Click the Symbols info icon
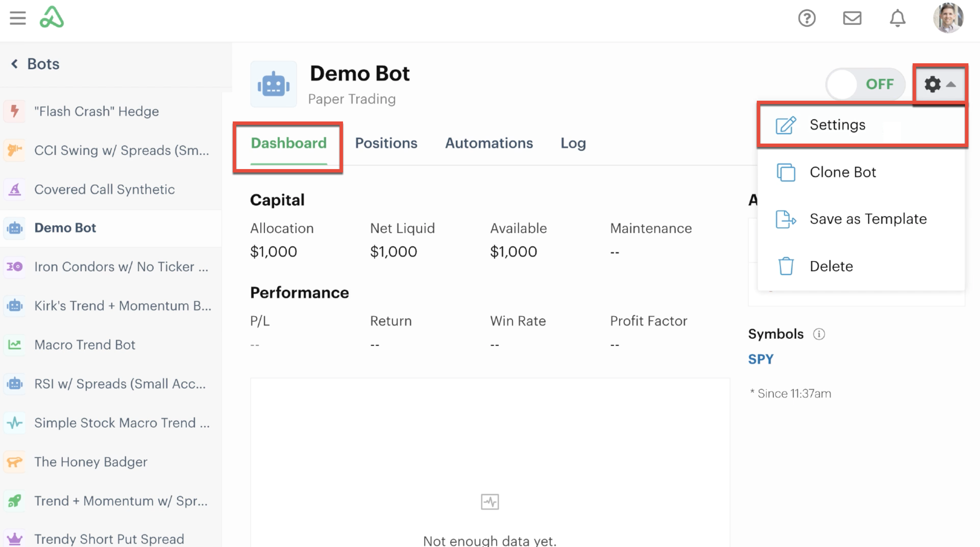This screenshot has height=547, width=980. coord(819,334)
